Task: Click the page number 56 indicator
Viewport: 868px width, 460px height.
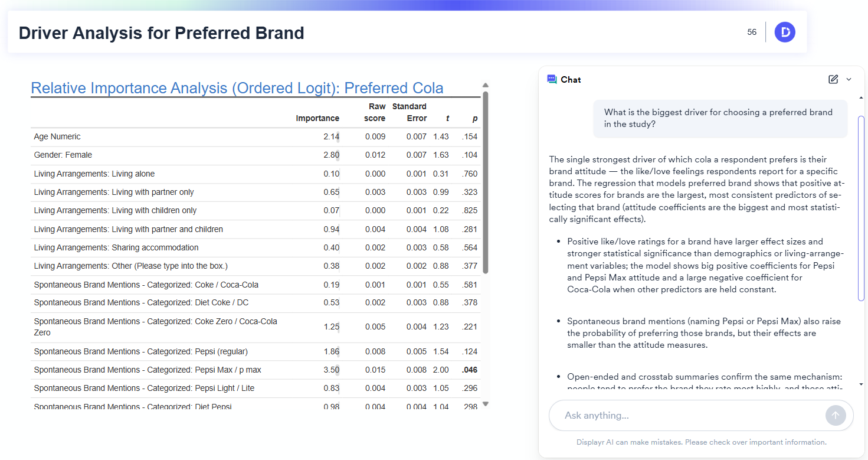Action: point(752,32)
